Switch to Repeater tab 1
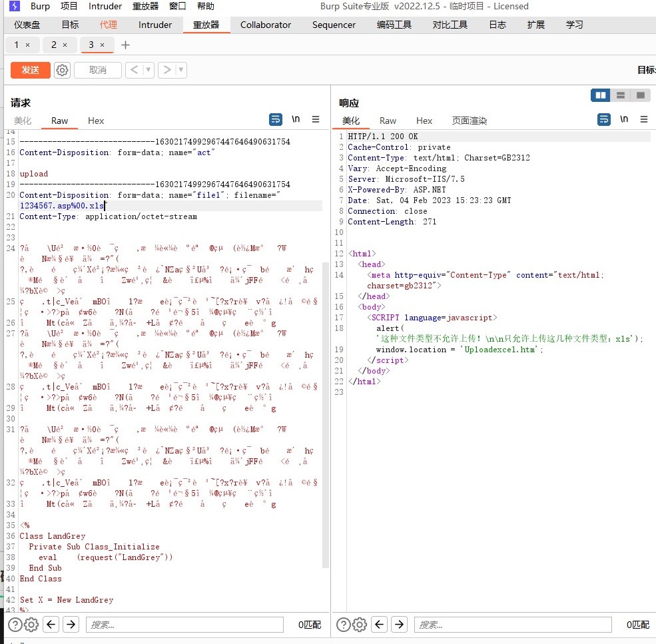The width and height of the screenshot is (656, 644). [x=16, y=45]
